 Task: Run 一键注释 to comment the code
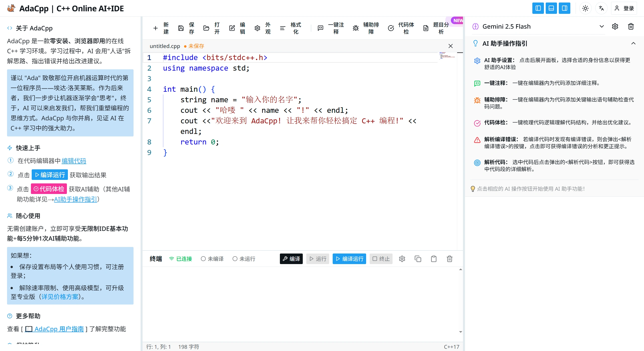pyautogui.click(x=330, y=28)
